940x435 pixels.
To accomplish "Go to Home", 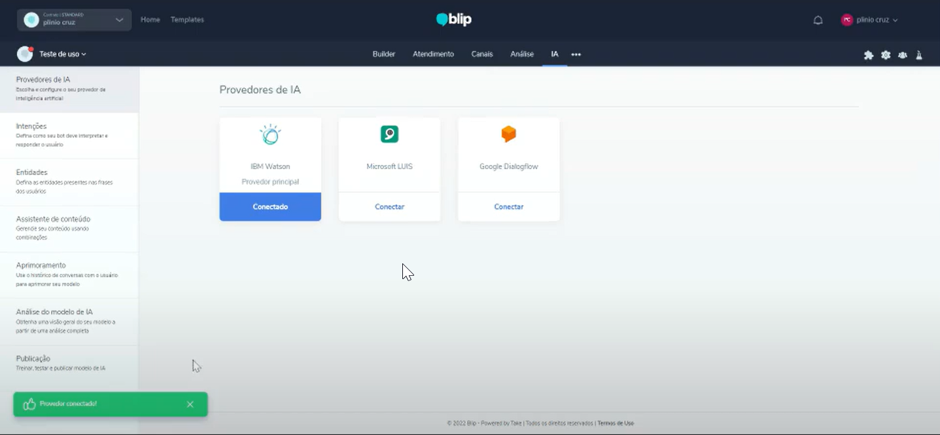I will (x=150, y=20).
